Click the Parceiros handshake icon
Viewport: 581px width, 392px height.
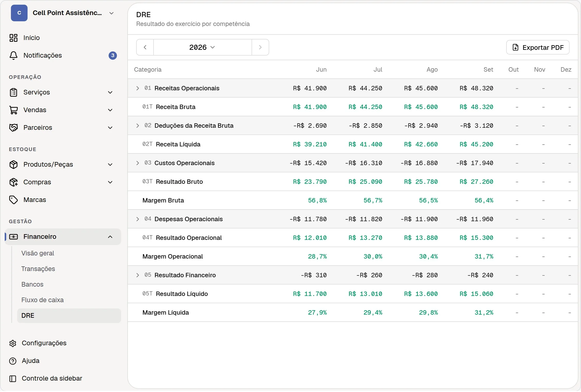(x=14, y=128)
